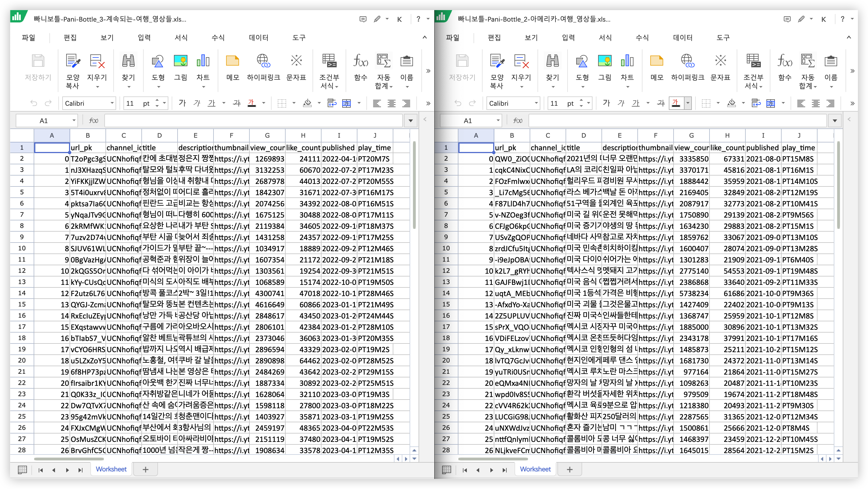Image resolution: width=868 pixels, height=489 pixels.
Task: Toggle italic 가 formatting in right window
Action: coord(621,103)
